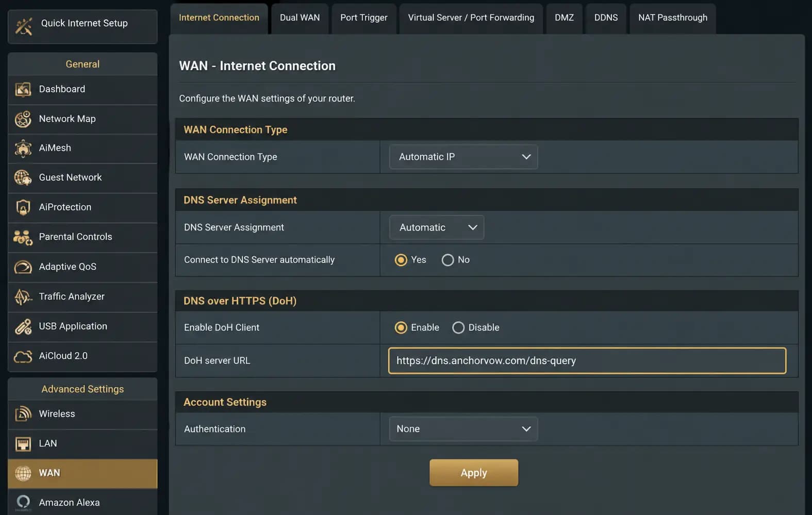Screen dimensions: 812x515
Task: Click the 'Enable DoH Client' label
Action: coord(222,328)
